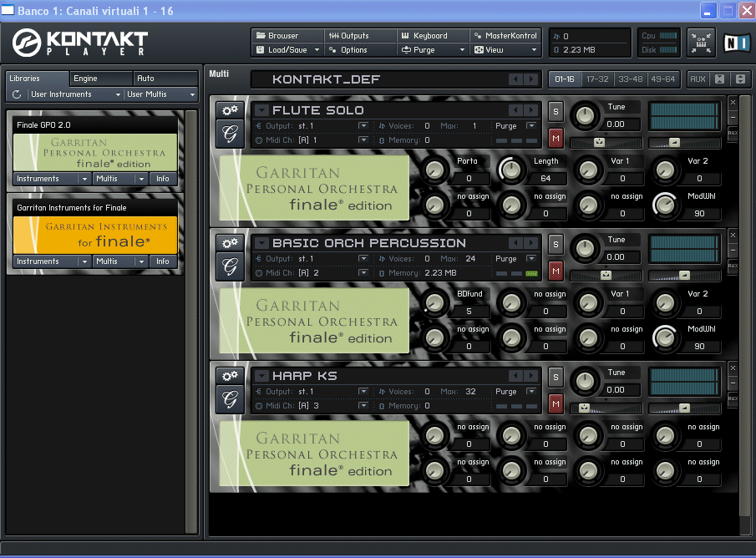Viewport: 756px width, 558px height.
Task: Mute Basic Orch Percussion
Action: coord(556,271)
